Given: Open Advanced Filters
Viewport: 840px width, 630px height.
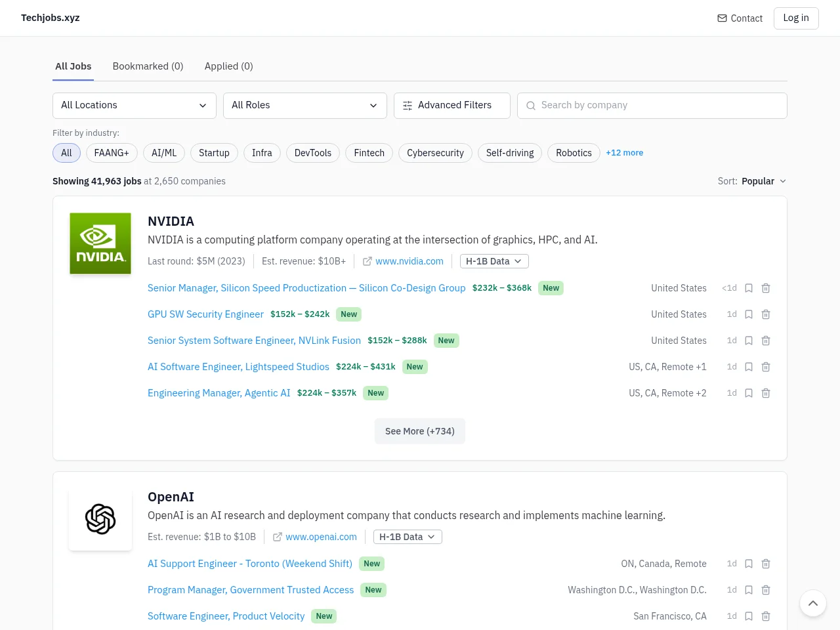Looking at the screenshot, I should 452,106.
